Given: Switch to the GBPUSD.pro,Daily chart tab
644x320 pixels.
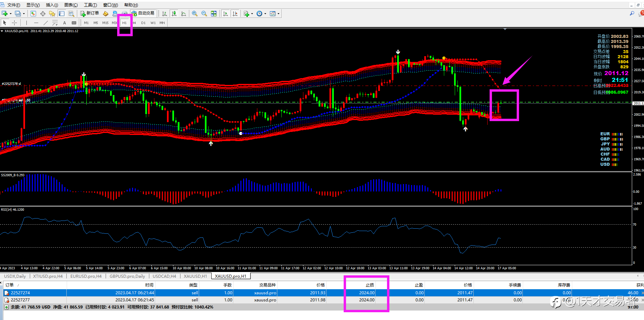Looking at the screenshot, I should pyautogui.click(x=127, y=276).
